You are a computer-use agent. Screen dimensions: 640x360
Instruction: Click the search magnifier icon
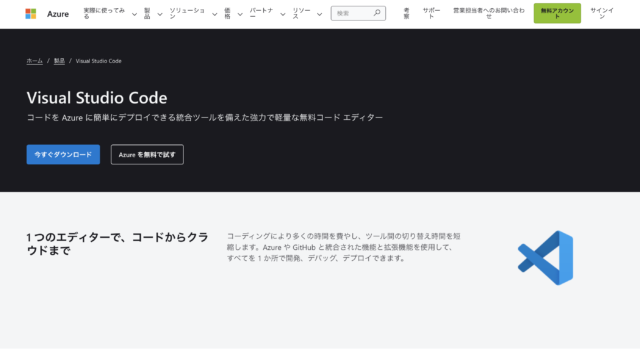click(x=377, y=13)
